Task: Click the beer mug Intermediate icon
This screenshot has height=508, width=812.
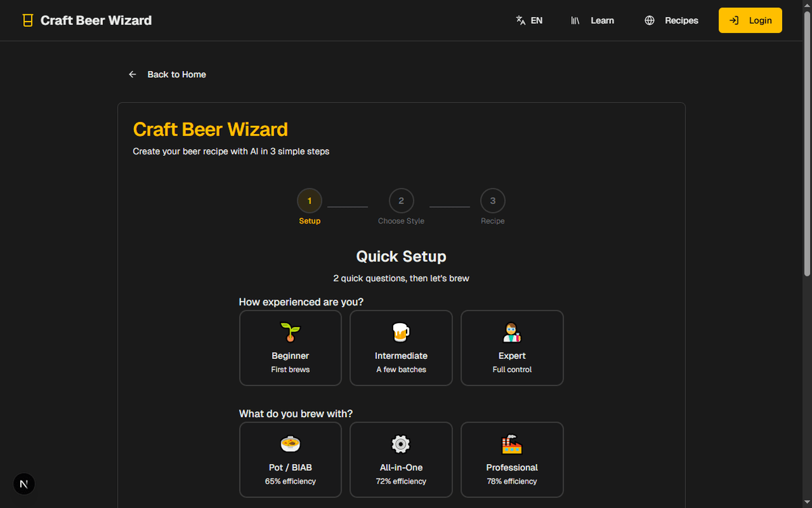Action: [401, 333]
